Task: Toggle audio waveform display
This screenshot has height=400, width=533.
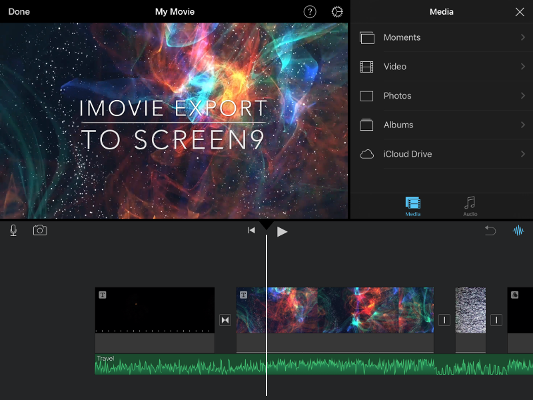Action: click(x=518, y=231)
